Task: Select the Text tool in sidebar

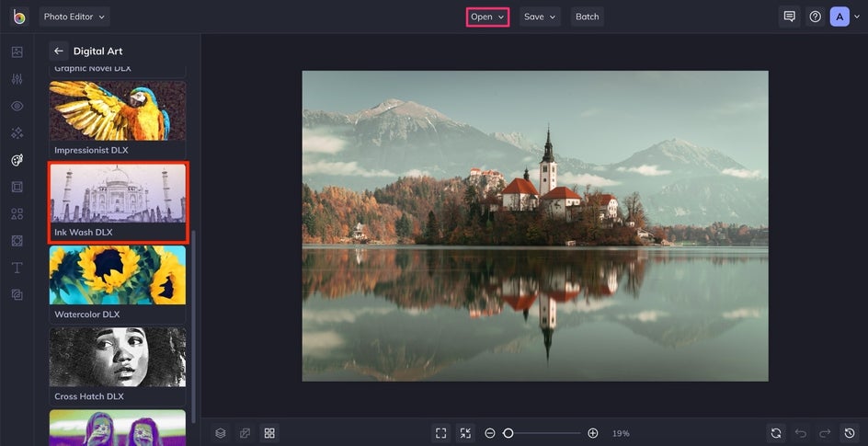Action: pos(17,268)
